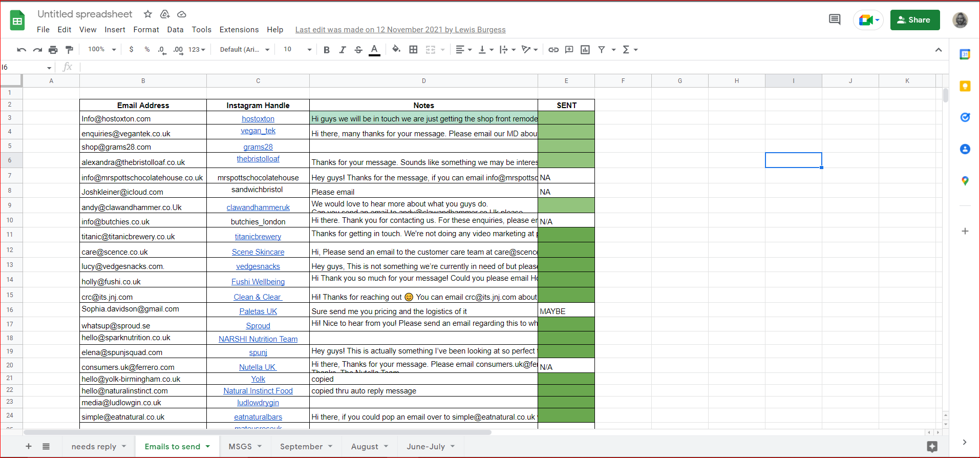Open the Borders tool
The image size is (980, 458).
pyautogui.click(x=413, y=50)
